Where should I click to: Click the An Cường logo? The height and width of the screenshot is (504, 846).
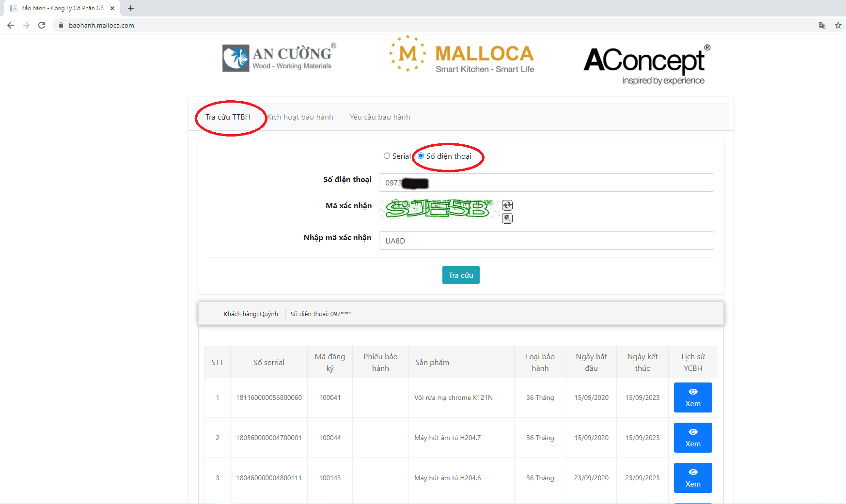coord(279,58)
